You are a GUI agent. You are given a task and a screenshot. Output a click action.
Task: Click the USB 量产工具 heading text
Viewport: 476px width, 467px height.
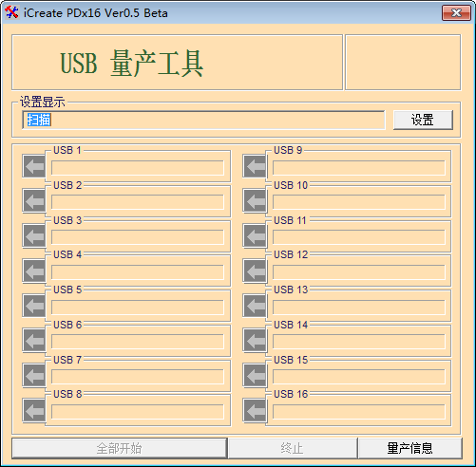(132, 64)
